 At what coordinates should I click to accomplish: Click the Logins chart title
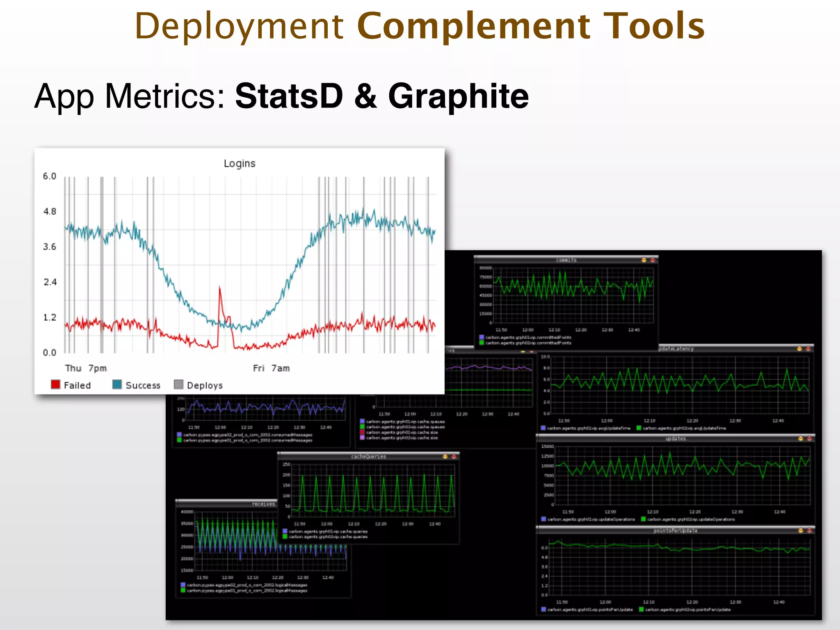[240, 164]
